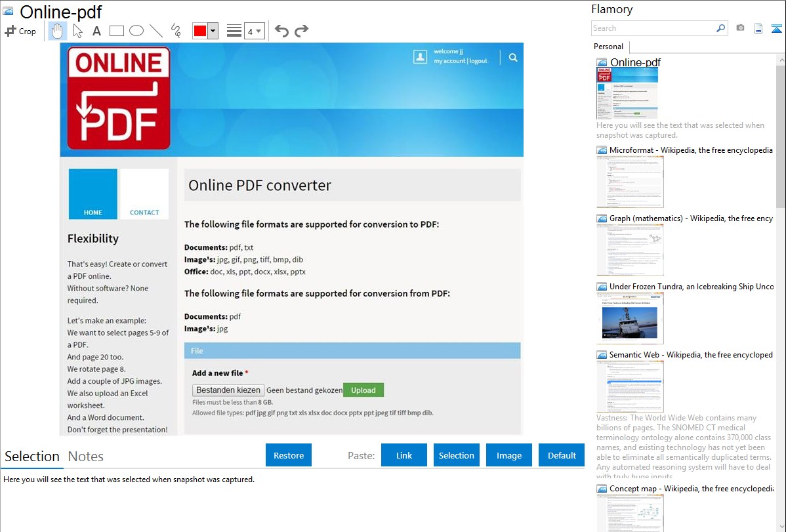
Task: Open the Personal tab
Action: pyautogui.click(x=609, y=46)
